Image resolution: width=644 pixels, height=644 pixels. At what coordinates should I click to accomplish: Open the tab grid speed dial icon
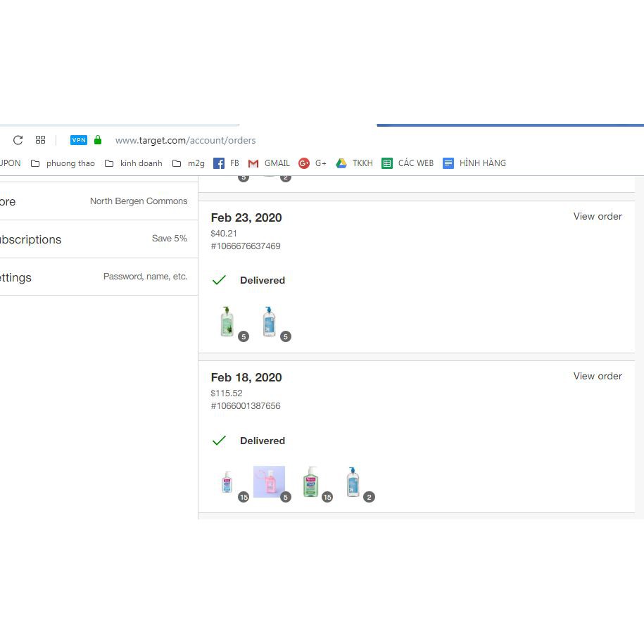tap(40, 140)
